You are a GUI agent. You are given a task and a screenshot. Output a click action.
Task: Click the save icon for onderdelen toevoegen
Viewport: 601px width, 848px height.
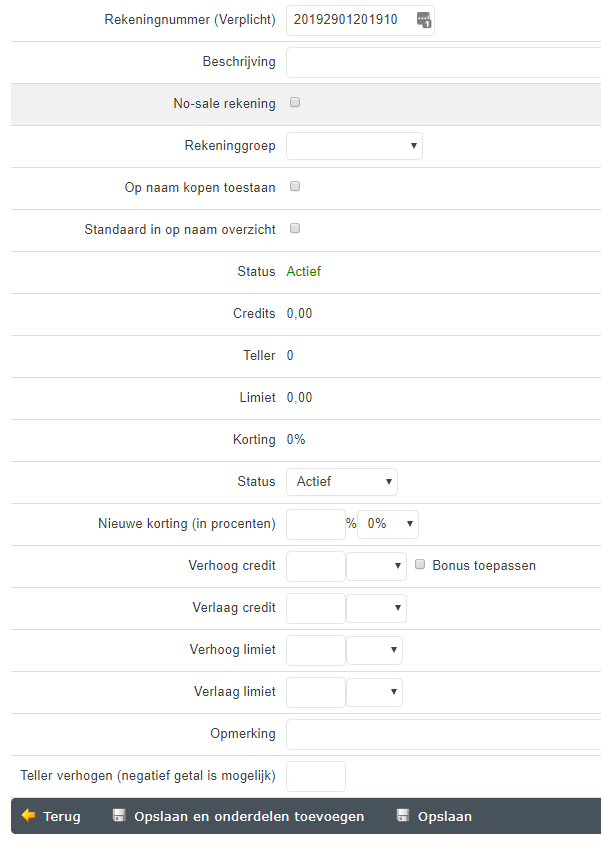[119, 816]
